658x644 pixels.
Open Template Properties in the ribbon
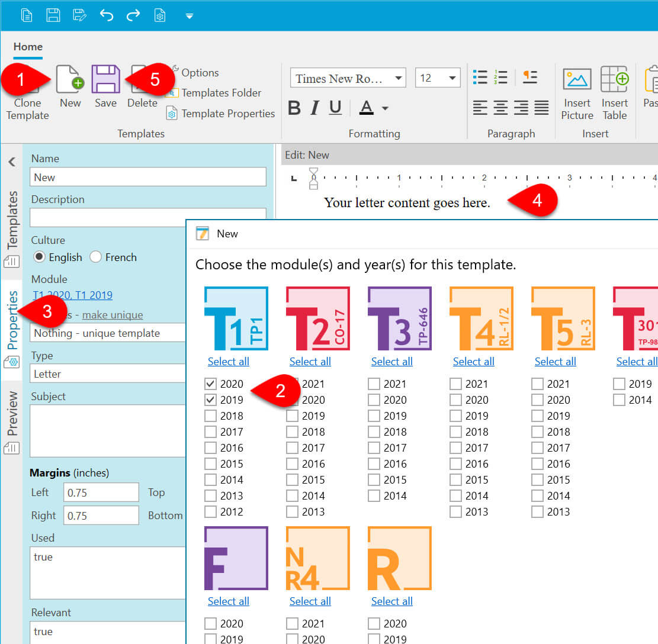[221, 113]
